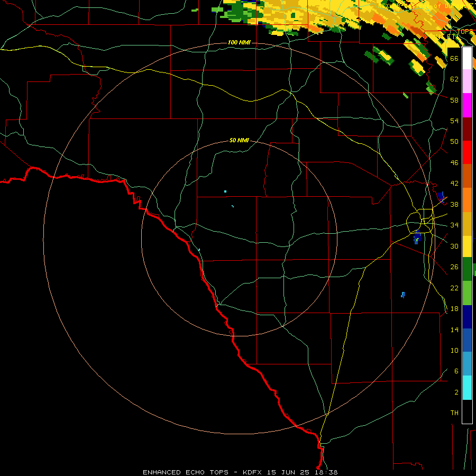Click the yellow highway loop at the eastern edge
The width and height of the screenshot is (476, 476).
click(x=420, y=221)
